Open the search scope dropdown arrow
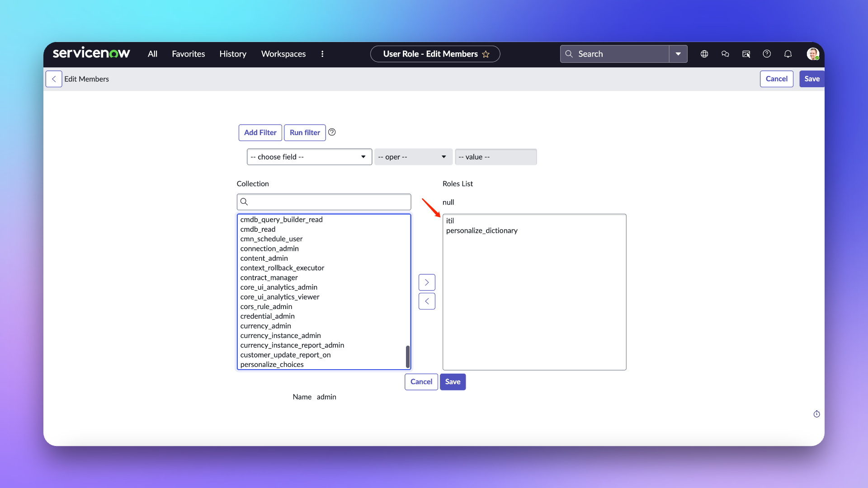 678,54
